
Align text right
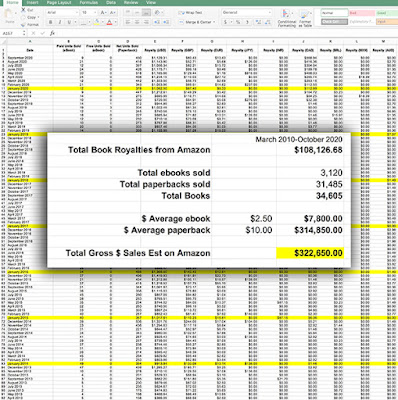coord(146,22)
